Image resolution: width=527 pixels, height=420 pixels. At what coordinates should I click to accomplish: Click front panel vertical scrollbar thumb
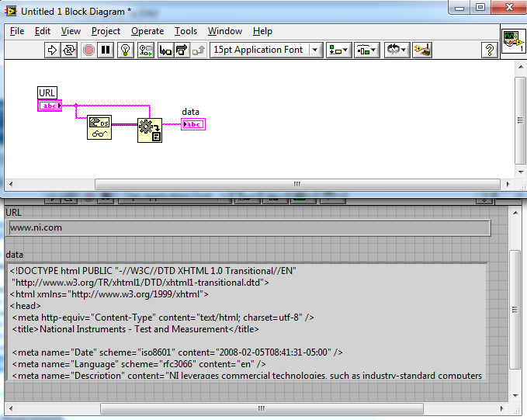tap(515, 310)
